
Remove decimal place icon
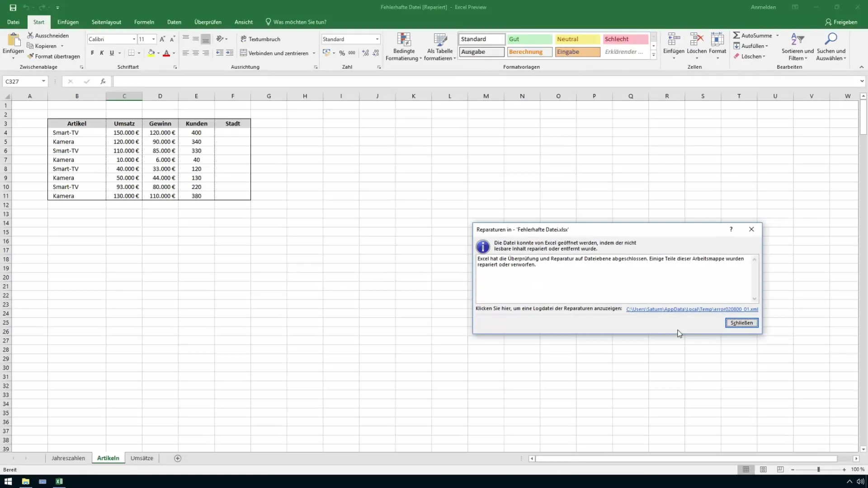click(x=376, y=53)
